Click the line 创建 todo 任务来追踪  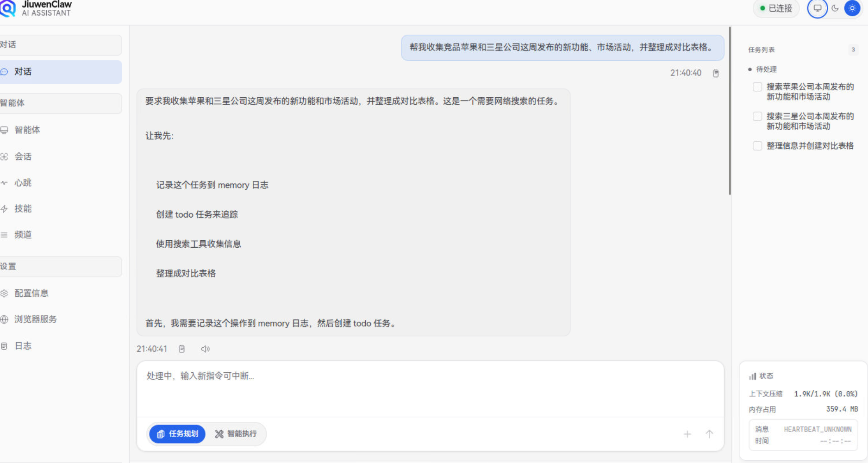click(x=197, y=214)
